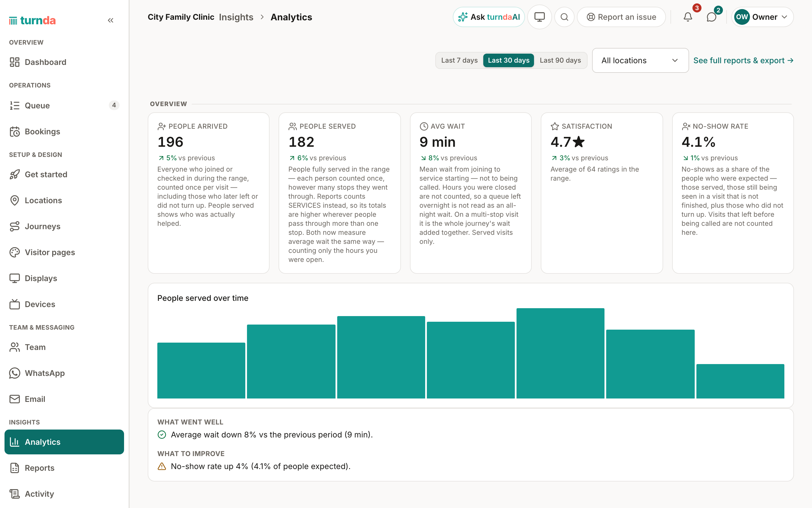Image resolution: width=812 pixels, height=508 pixels.
Task: Open the chat messages icon
Action: 711,17
